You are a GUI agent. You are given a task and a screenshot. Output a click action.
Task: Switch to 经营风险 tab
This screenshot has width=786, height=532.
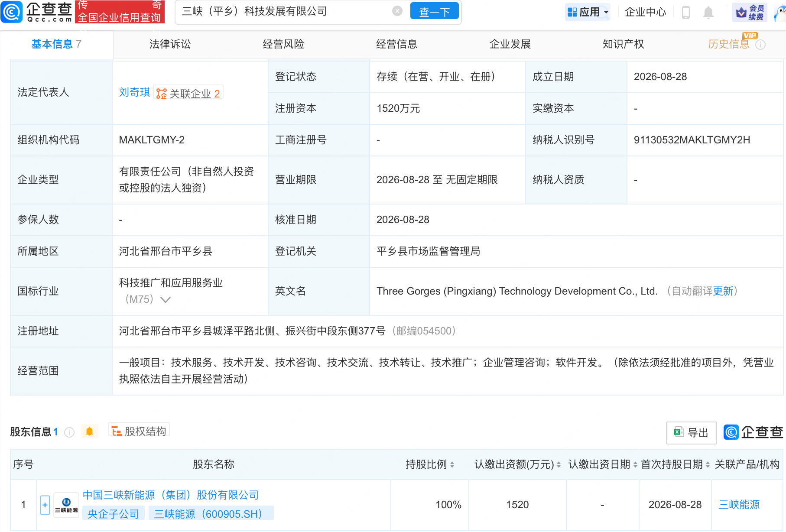pyautogui.click(x=283, y=44)
